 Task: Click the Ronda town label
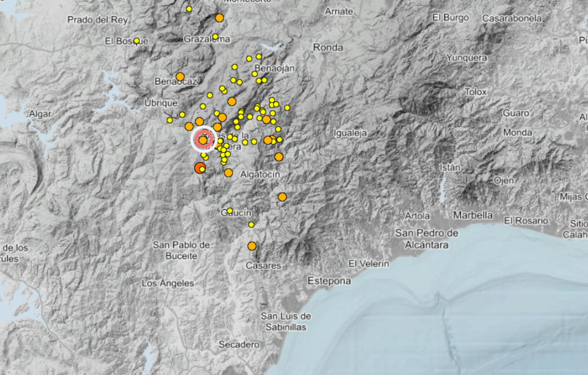pyautogui.click(x=328, y=48)
